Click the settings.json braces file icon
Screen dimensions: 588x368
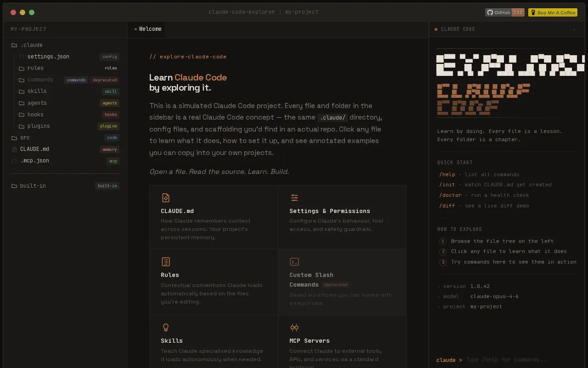pyautogui.click(x=22, y=57)
